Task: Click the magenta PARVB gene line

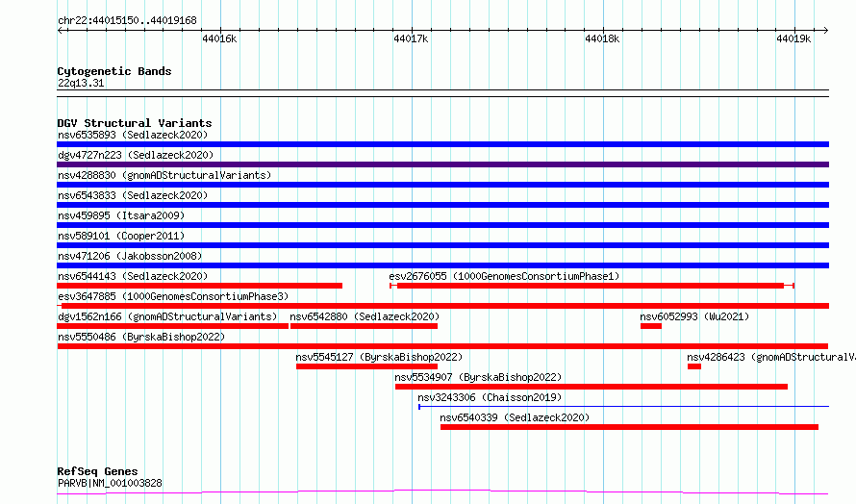Action: [x=442, y=492]
